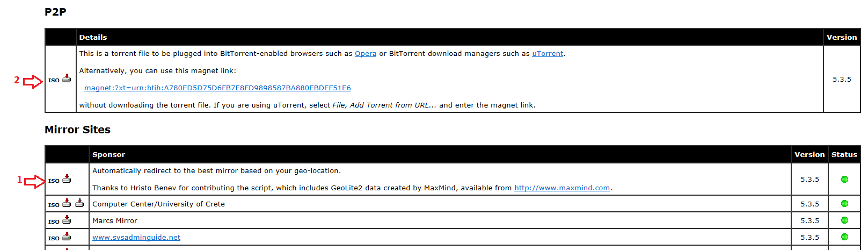
Task: Click the download icon beside www.sysadminguide.net
Action: [x=67, y=236]
